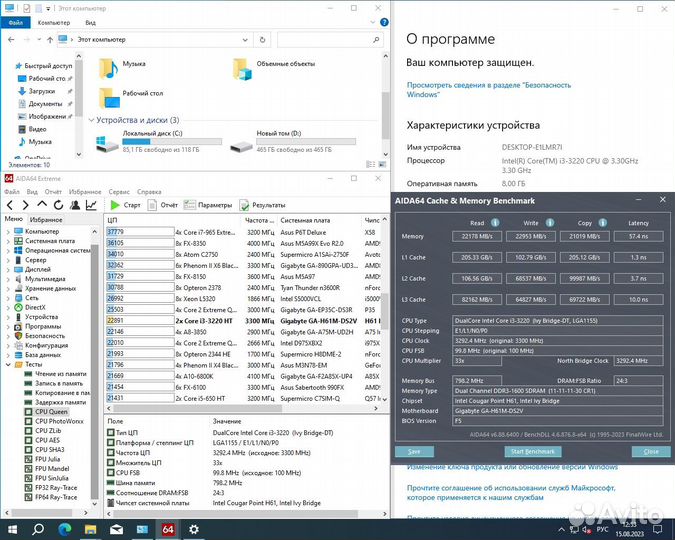Select FPU Mandel test item
This screenshot has height=540, width=675.
coord(47,469)
